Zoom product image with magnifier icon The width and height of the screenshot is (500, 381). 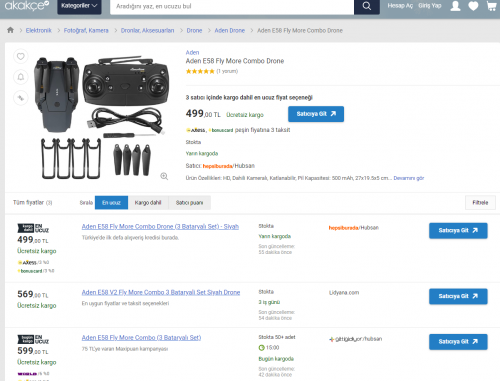pyautogui.click(x=164, y=176)
